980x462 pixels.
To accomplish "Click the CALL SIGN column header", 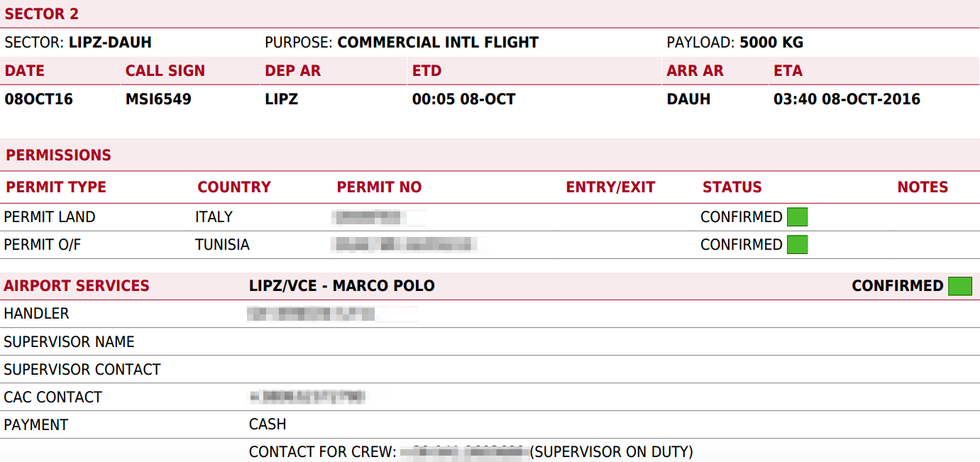I will [165, 71].
